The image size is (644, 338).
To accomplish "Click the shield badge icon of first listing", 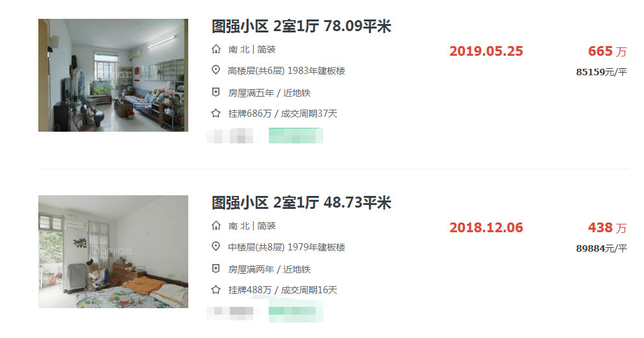I will click(216, 92).
